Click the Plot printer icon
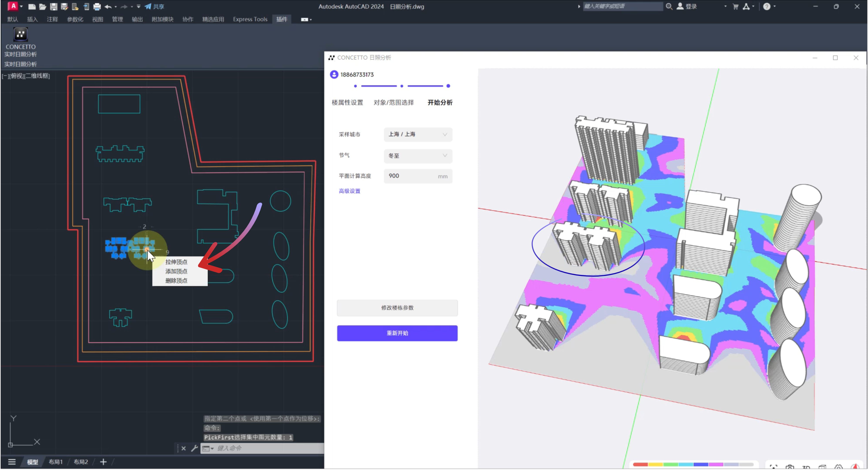This screenshot has height=470, width=868. 97,6
